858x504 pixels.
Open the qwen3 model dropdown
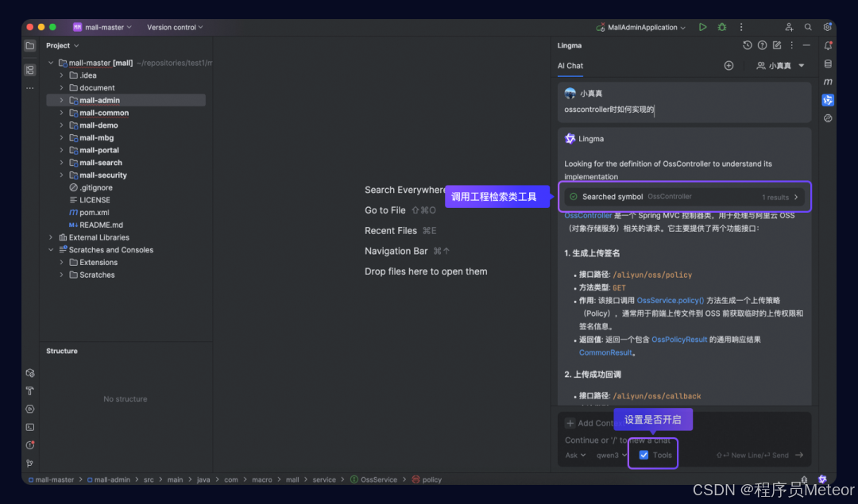(611, 455)
